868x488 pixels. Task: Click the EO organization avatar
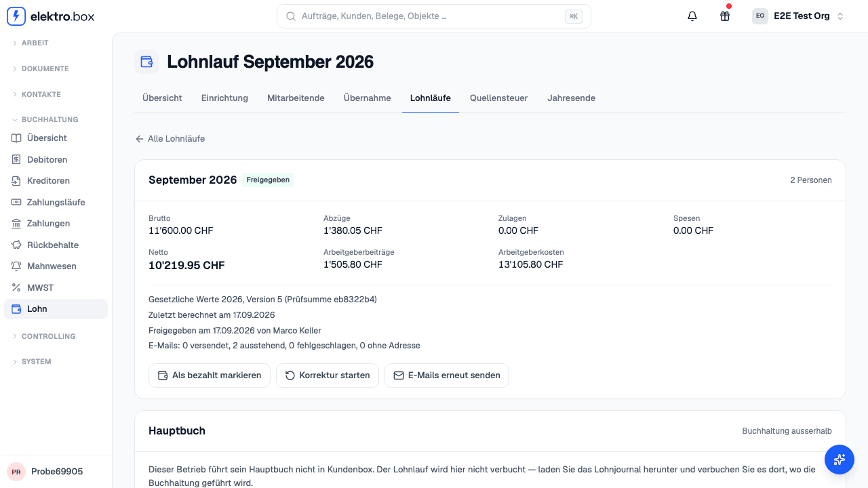point(760,16)
